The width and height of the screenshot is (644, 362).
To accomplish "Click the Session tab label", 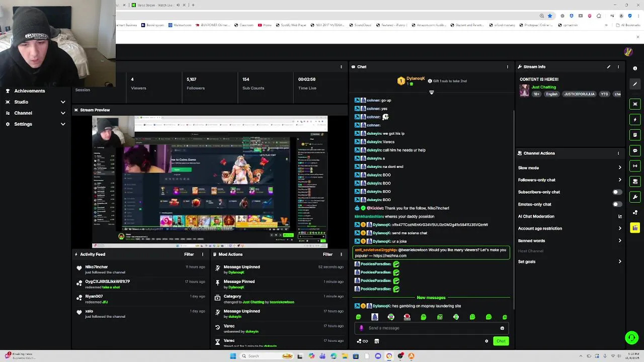I will [83, 90].
